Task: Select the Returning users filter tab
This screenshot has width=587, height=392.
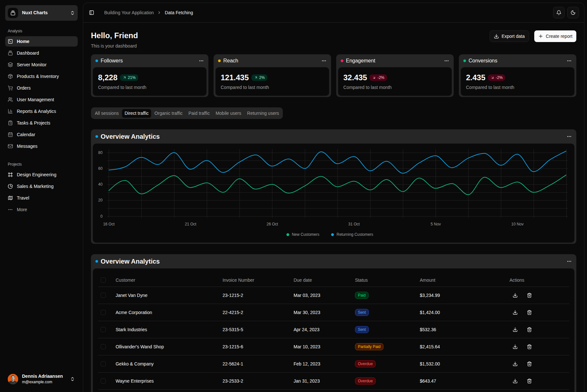Action: 263,113
